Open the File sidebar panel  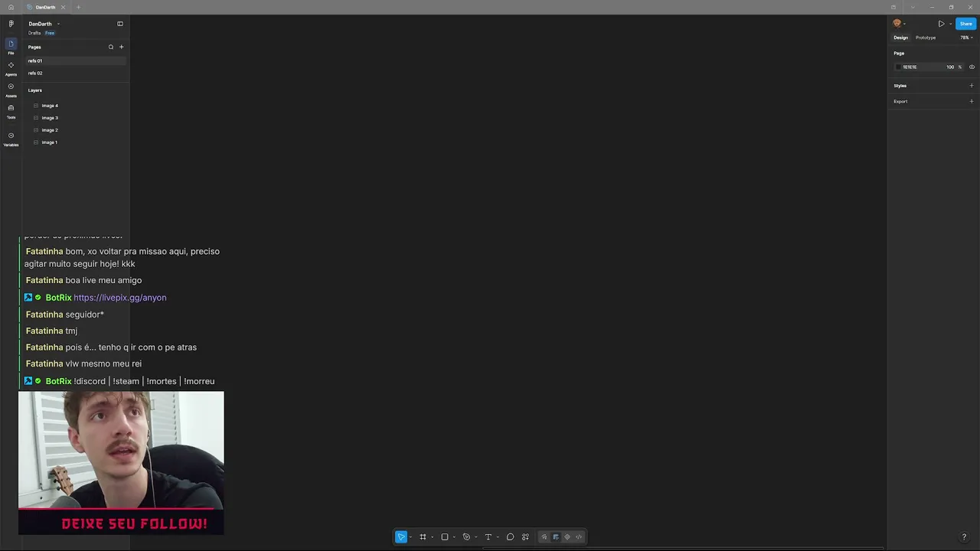click(x=11, y=46)
